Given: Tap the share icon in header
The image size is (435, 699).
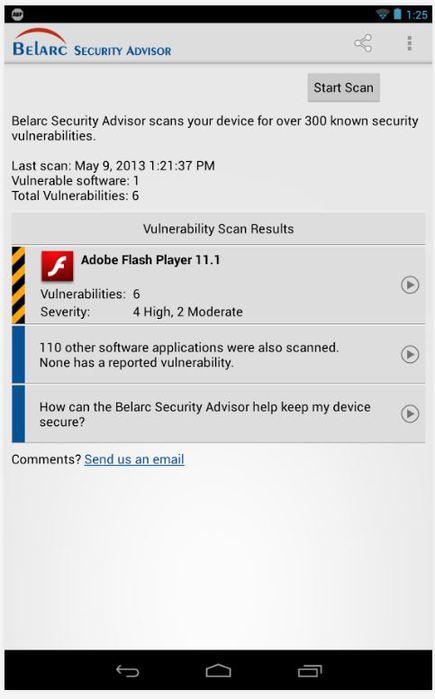Looking at the screenshot, I should (363, 43).
